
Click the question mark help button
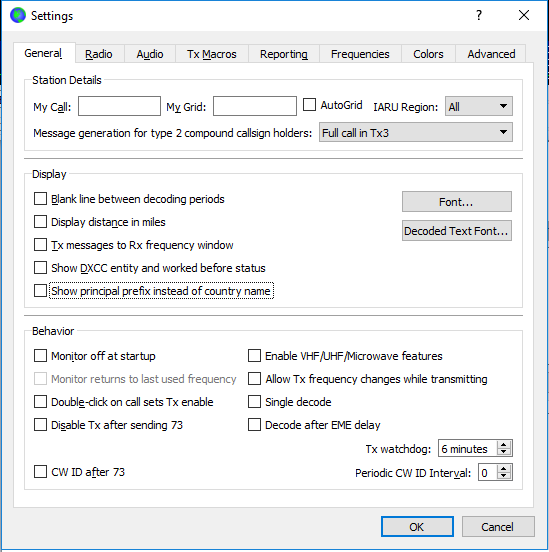point(479,15)
